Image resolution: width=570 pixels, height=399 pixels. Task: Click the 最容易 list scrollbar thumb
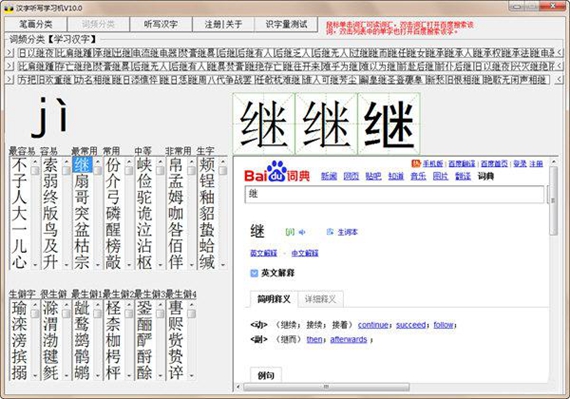(35, 170)
